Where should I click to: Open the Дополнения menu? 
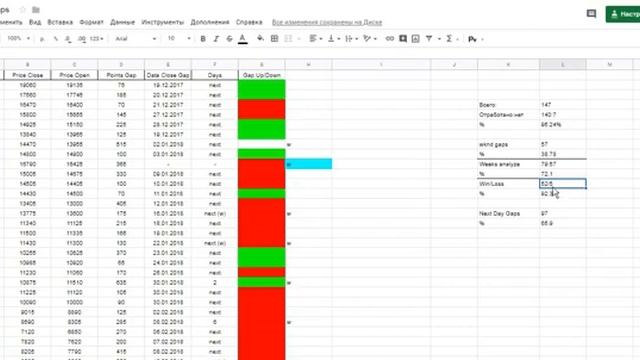[210, 22]
